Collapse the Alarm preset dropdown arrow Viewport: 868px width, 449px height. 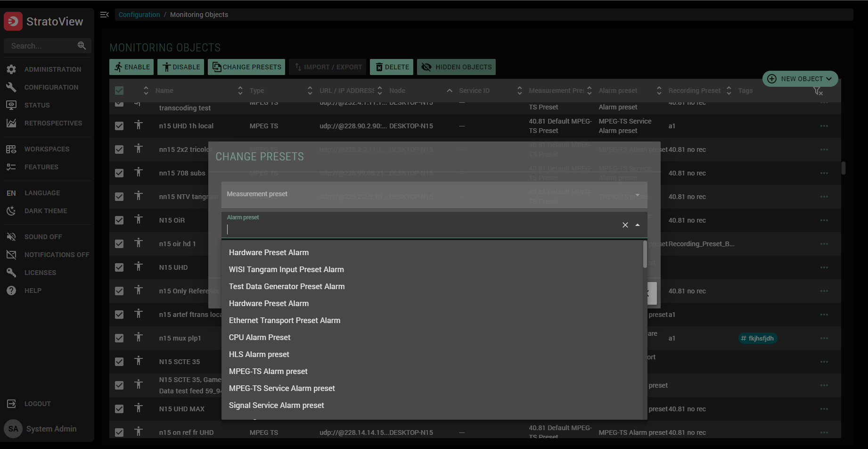[638, 225]
